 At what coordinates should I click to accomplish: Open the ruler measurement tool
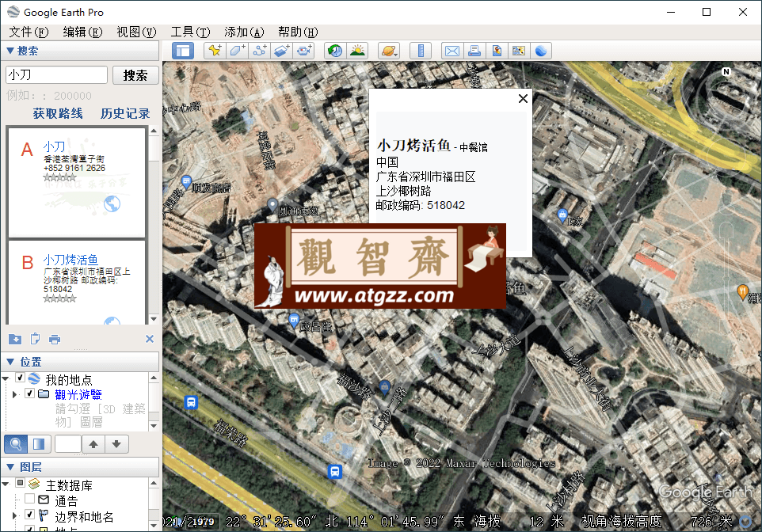(421, 51)
